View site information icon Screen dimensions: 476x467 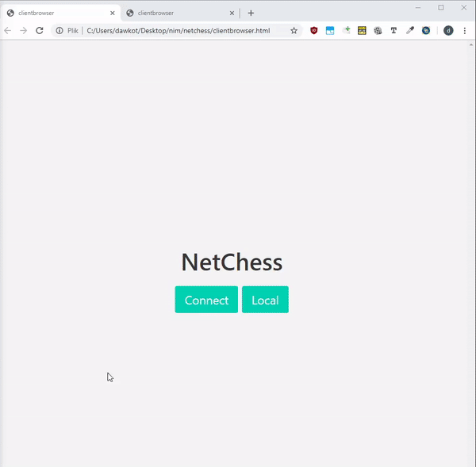[x=59, y=31]
